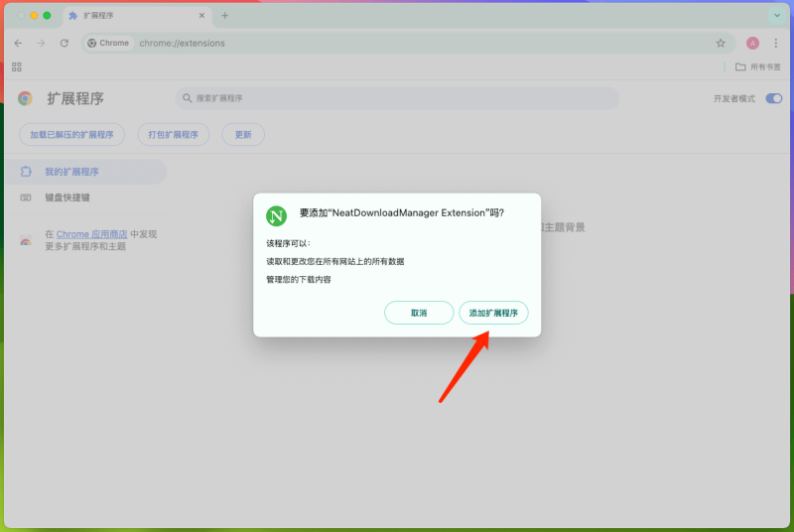The image size is (794, 532).
Task: Click the 扩展程序 page heading
Action: coord(75,98)
